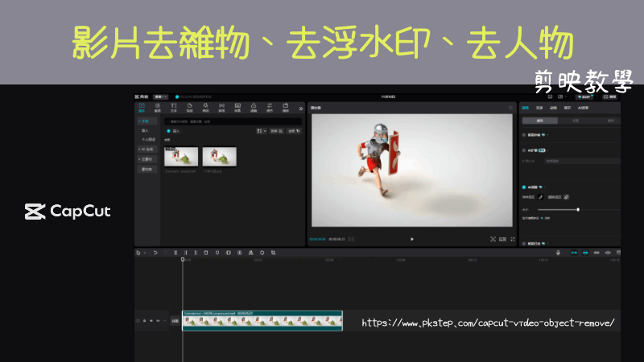644x362 pixels.
Task: Select the Cutout sub-tab in inspector
Action: click(x=576, y=121)
